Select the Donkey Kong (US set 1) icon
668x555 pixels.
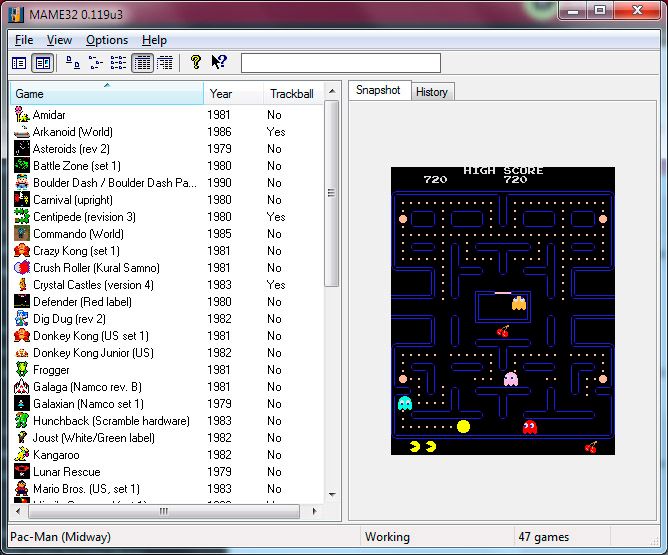[22, 336]
